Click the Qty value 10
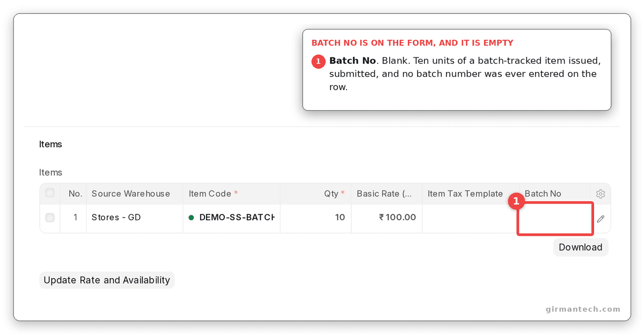This screenshot has width=644, height=334. point(340,217)
